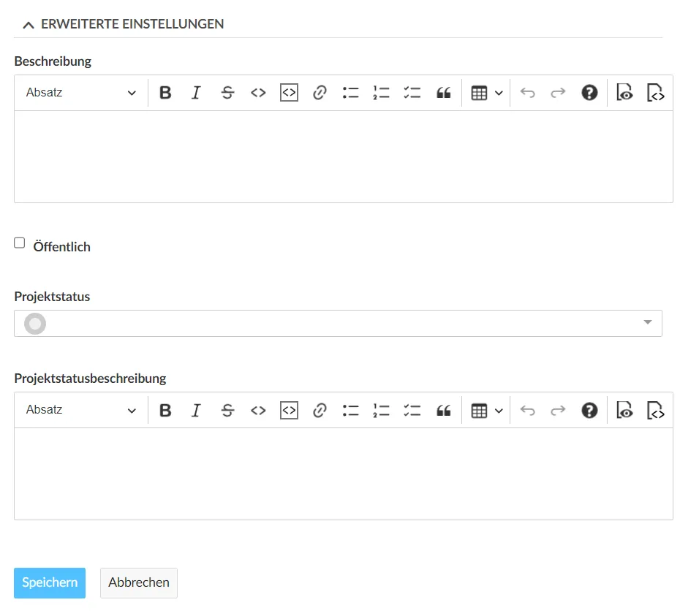The width and height of the screenshot is (680, 616).
Task: Add block quote in Projektstatusbeschreibung editor
Action: pyautogui.click(x=443, y=410)
